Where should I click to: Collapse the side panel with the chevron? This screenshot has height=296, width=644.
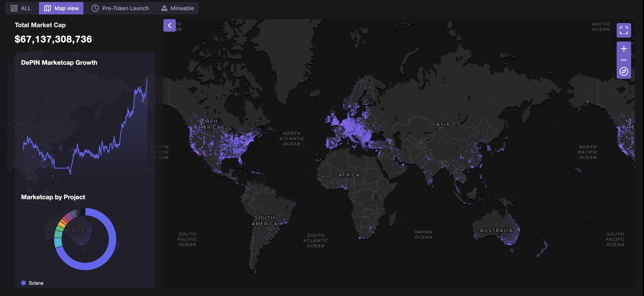(x=170, y=26)
